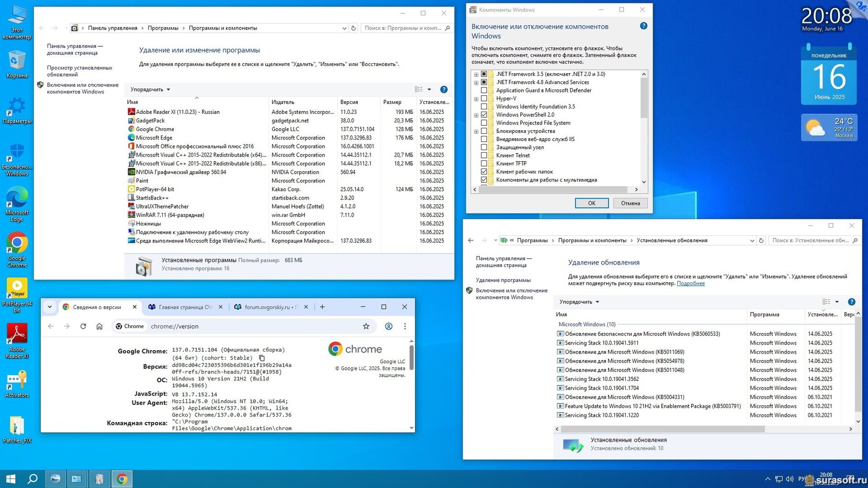Click the taskbar search magnifier
The height and width of the screenshot is (488, 868).
point(33,478)
